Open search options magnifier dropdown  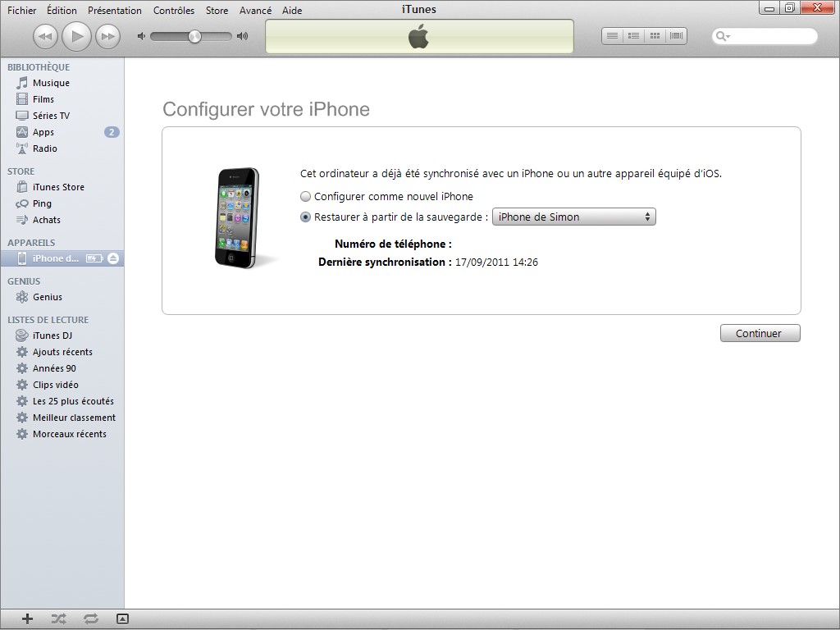[x=723, y=37]
